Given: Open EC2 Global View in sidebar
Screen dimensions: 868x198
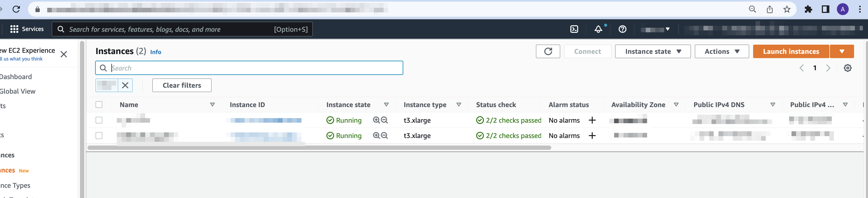Looking at the screenshot, I should pyautogui.click(x=17, y=91).
